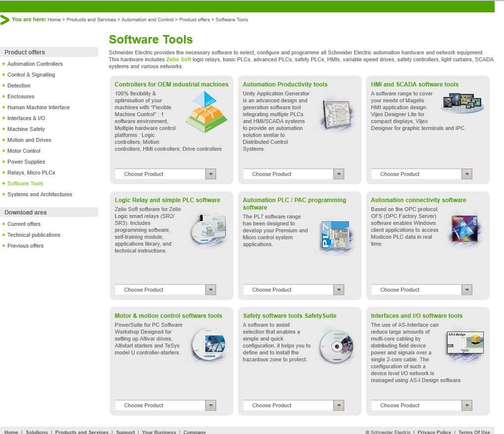Expand Choose Product under Logic Relay software

(x=165, y=290)
